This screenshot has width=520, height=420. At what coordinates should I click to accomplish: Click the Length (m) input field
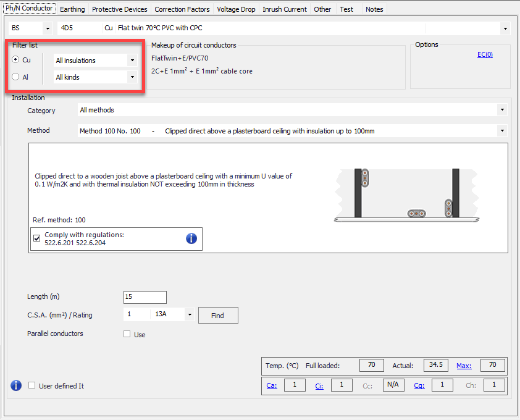(x=145, y=297)
